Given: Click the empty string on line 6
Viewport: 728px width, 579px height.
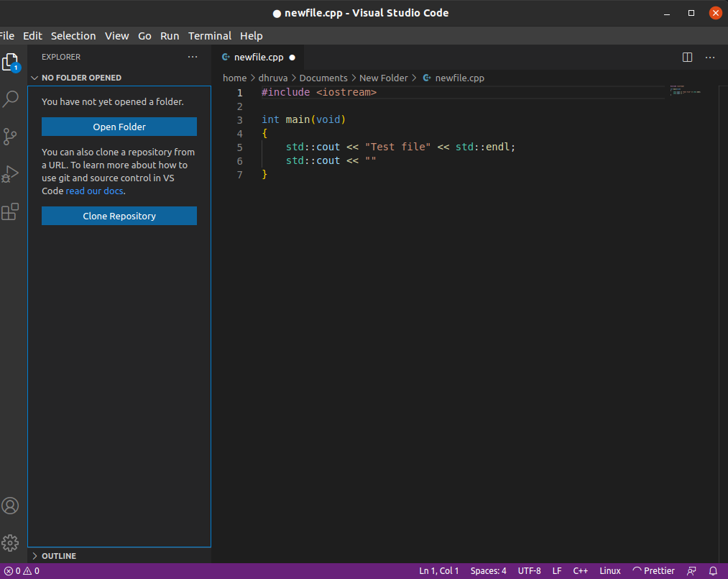Looking at the screenshot, I should coord(371,160).
